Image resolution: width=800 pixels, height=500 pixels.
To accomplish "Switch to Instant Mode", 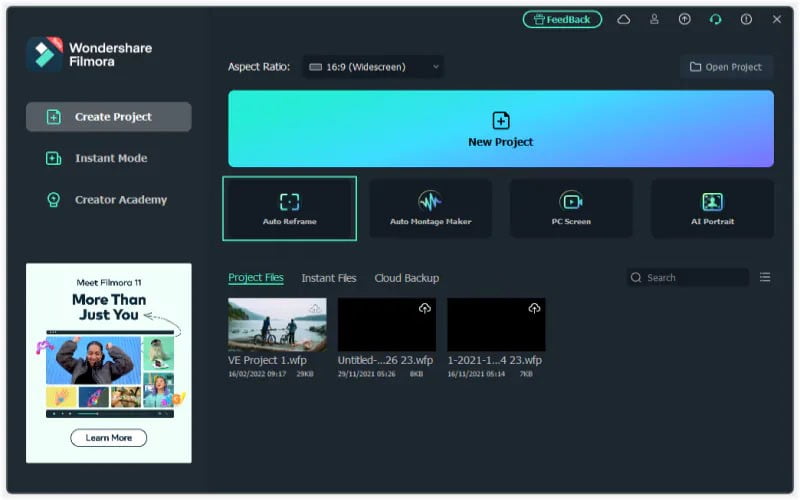I will (109, 158).
